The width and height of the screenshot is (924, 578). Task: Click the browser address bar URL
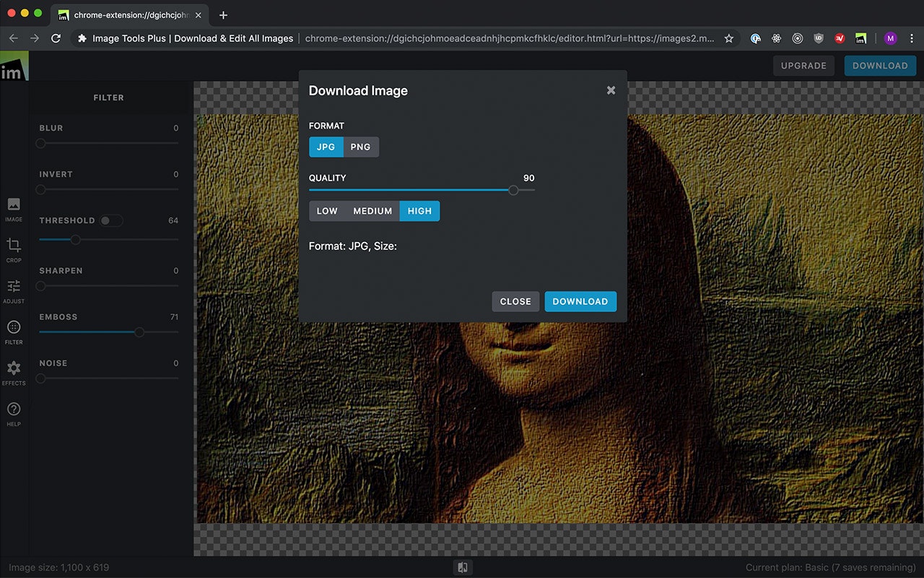pos(510,38)
